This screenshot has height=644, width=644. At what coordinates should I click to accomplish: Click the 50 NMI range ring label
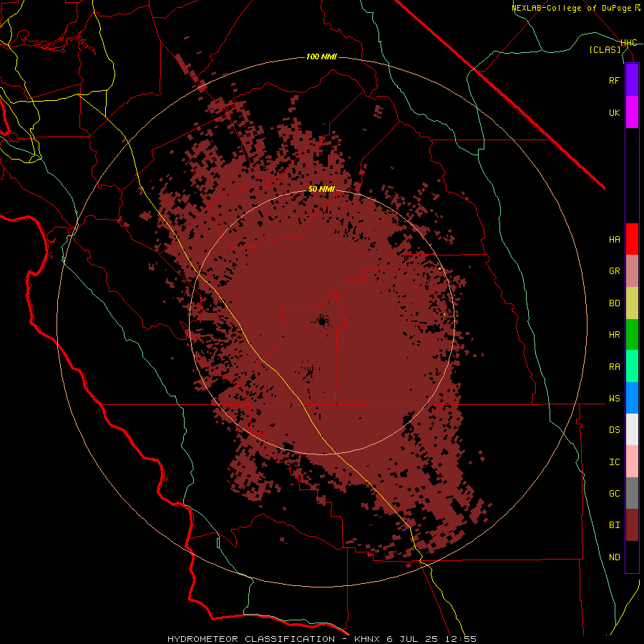coord(321,190)
